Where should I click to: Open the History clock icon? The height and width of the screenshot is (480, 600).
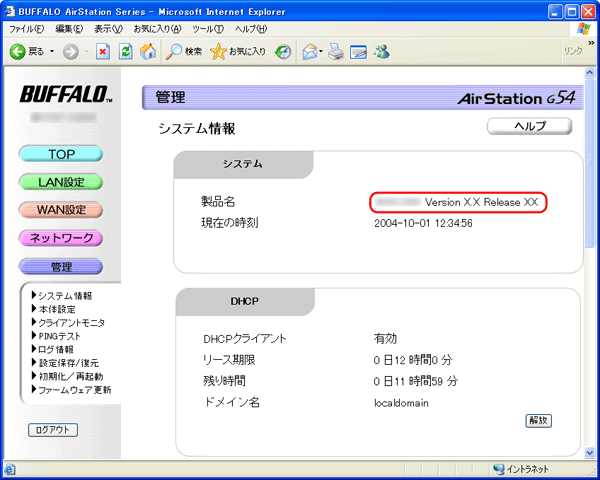[283, 52]
